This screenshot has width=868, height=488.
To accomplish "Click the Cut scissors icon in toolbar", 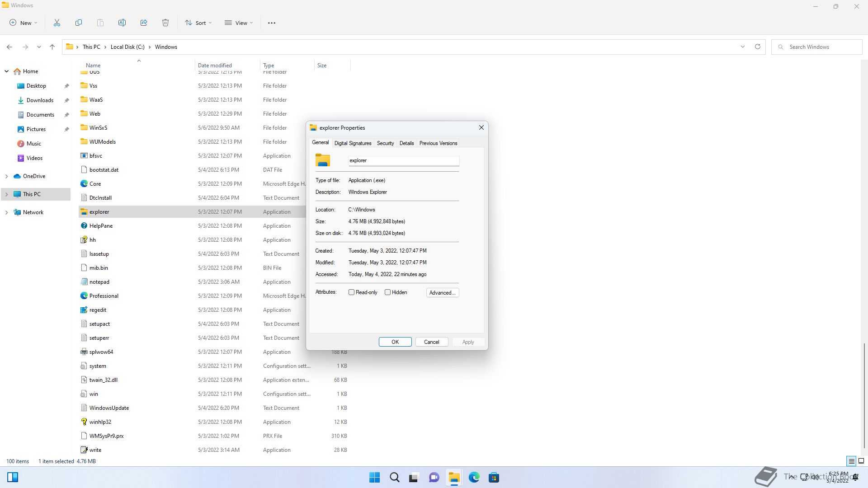I will pyautogui.click(x=57, y=23).
